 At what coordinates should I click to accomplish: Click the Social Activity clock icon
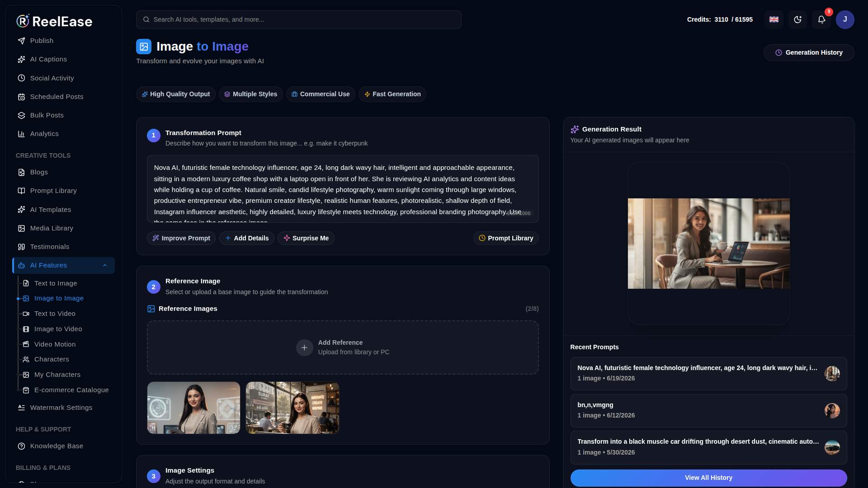21,78
